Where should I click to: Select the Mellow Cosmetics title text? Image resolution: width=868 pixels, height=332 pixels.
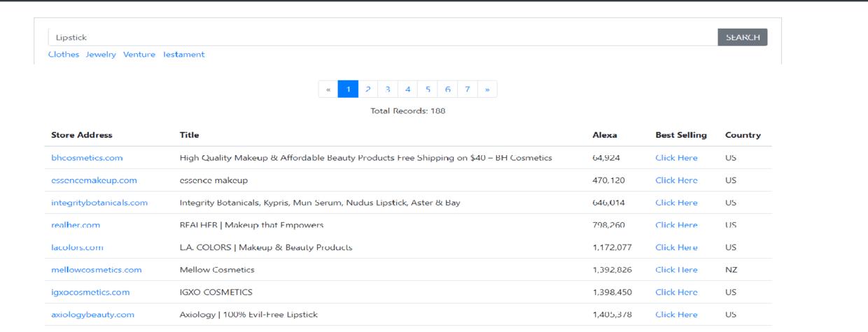coord(217,270)
